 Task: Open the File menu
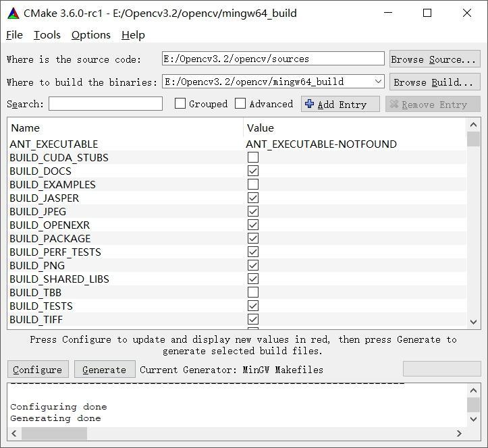14,35
